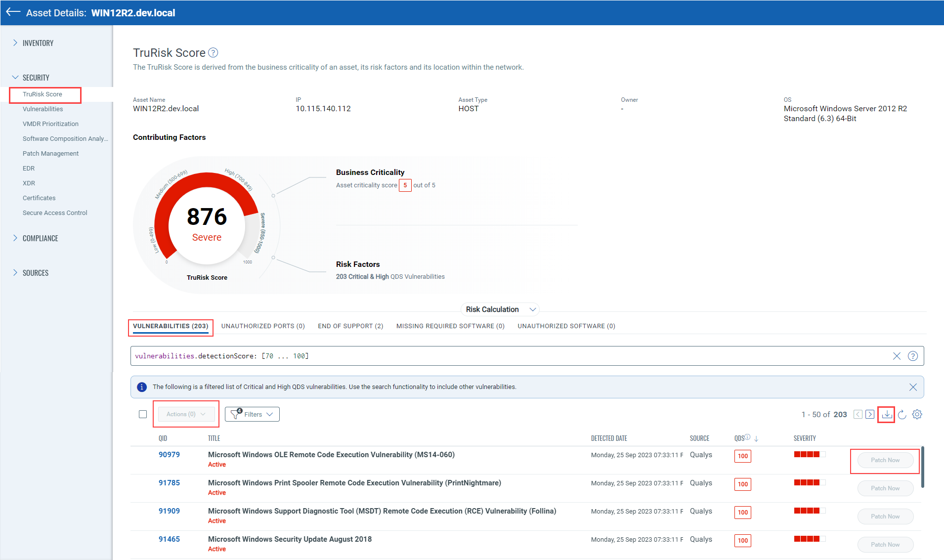Click the Title column header

(214, 438)
